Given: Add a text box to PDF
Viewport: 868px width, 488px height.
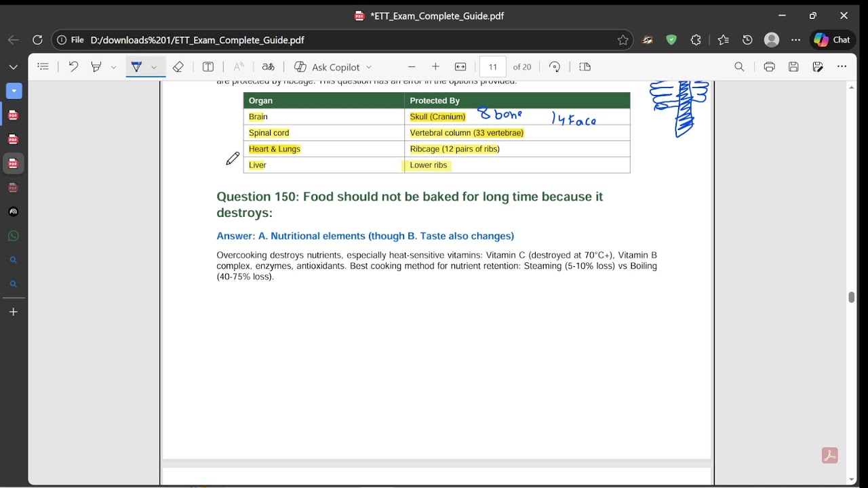Looking at the screenshot, I should 208,66.
